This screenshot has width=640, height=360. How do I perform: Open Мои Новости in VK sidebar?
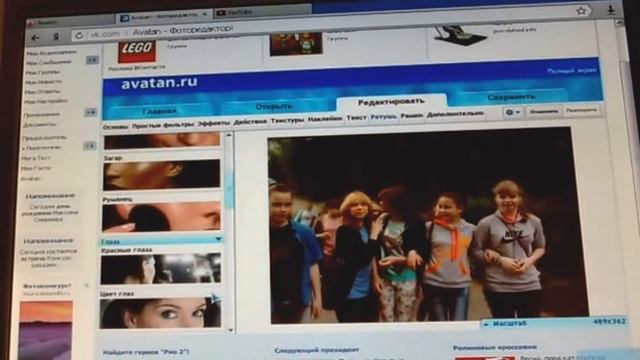pos(43,82)
